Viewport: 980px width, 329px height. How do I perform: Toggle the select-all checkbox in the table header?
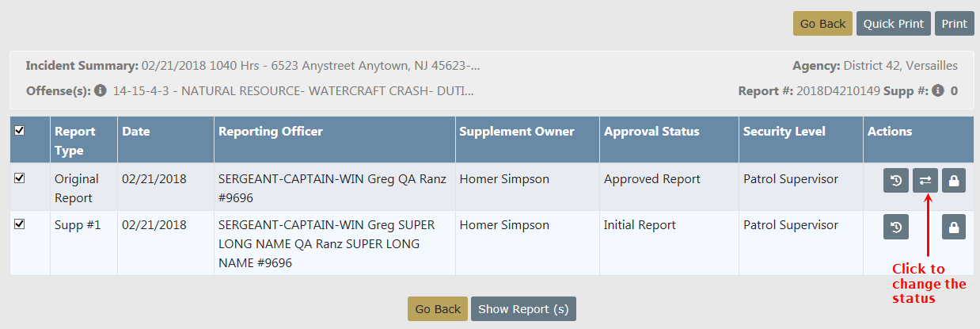pos(20,131)
